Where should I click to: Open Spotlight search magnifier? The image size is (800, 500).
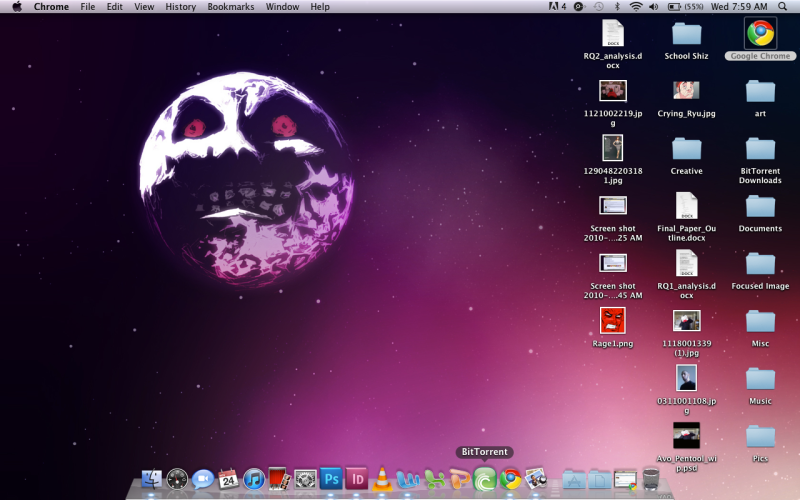point(782,7)
